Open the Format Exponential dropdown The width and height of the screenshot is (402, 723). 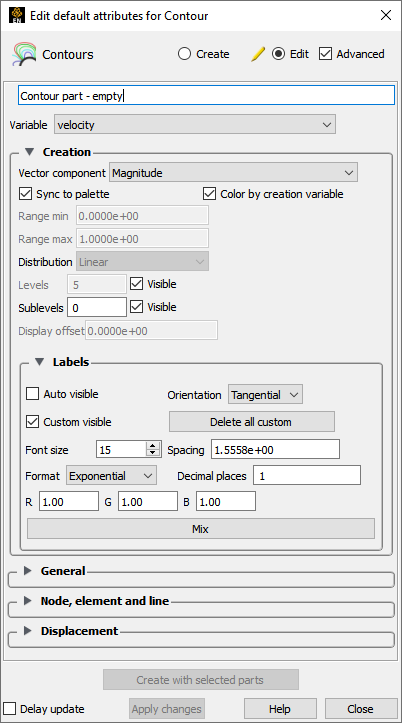pyautogui.click(x=112, y=476)
